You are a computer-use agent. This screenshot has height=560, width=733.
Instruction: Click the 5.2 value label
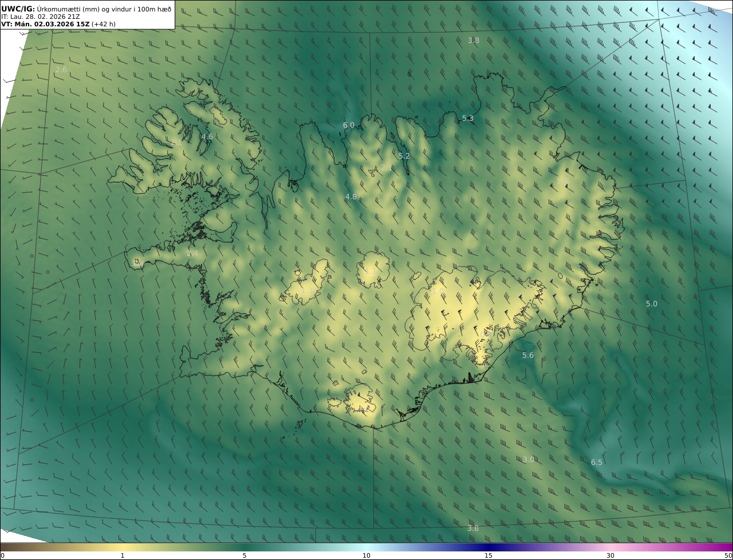pyautogui.click(x=404, y=156)
